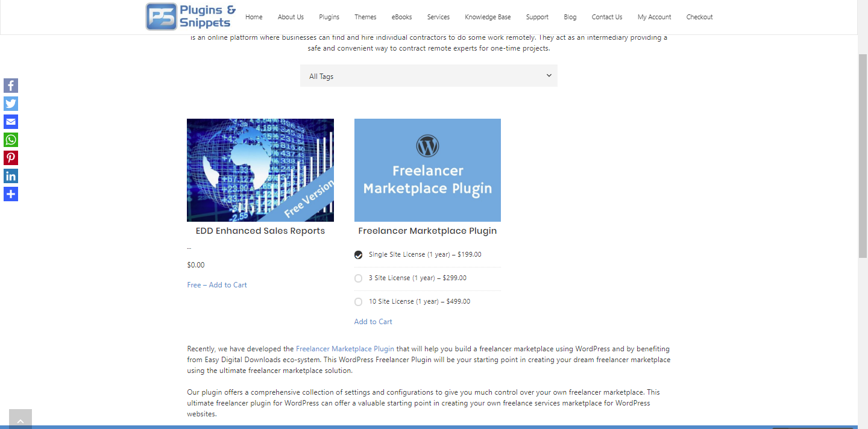This screenshot has height=429, width=868.
Task: Navigate to eBooks section
Action: [401, 17]
